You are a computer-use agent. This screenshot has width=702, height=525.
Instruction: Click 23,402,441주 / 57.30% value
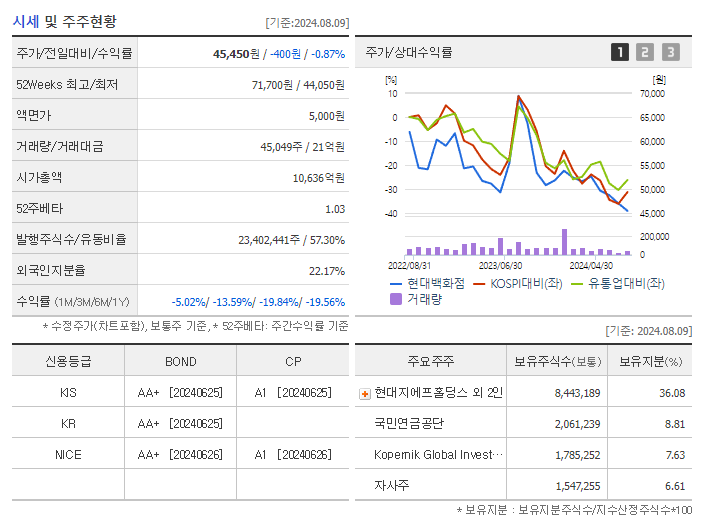pos(291,240)
